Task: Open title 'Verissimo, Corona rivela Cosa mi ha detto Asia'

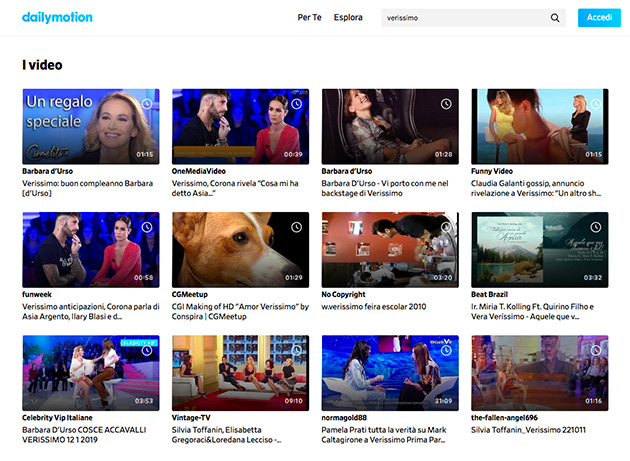Action: 235,188
